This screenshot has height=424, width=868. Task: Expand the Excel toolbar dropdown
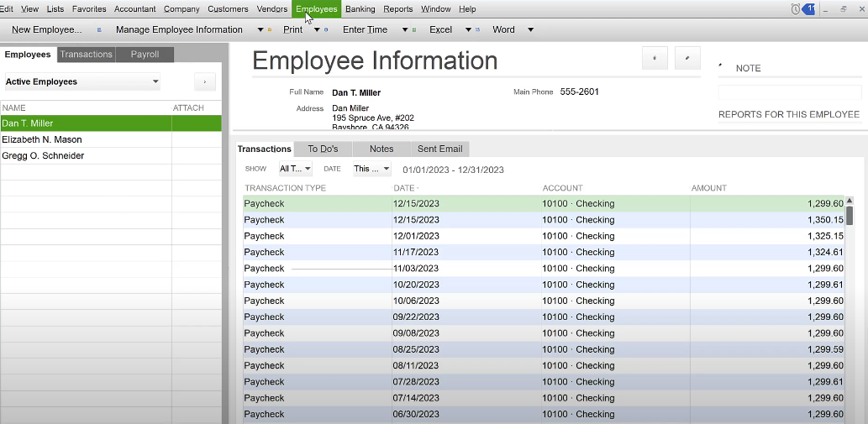[467, 29]
